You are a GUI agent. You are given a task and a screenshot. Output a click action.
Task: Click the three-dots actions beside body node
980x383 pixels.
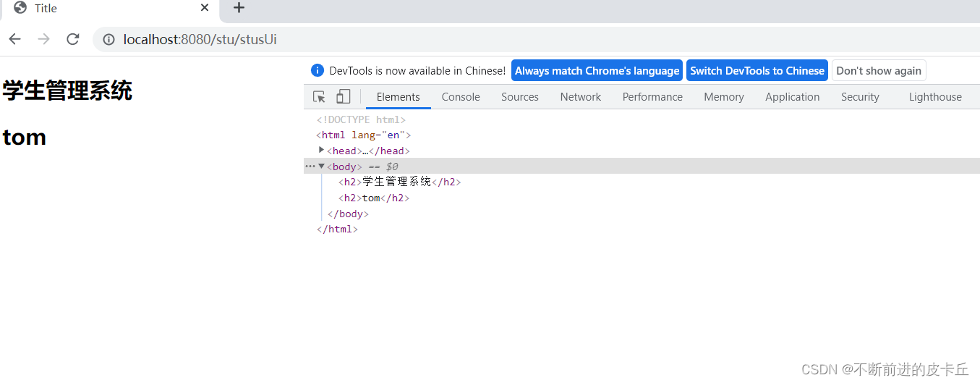[x=310, y=166]
